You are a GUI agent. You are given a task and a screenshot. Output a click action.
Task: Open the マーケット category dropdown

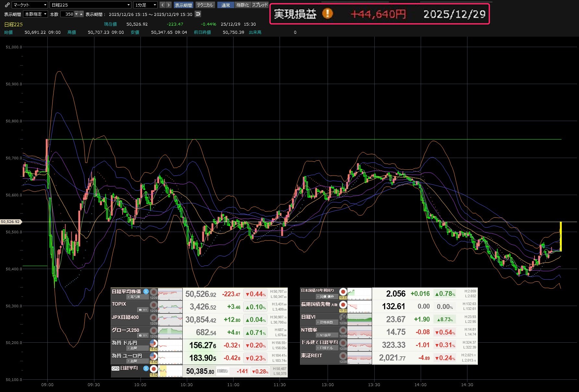[x=30, y=5]
